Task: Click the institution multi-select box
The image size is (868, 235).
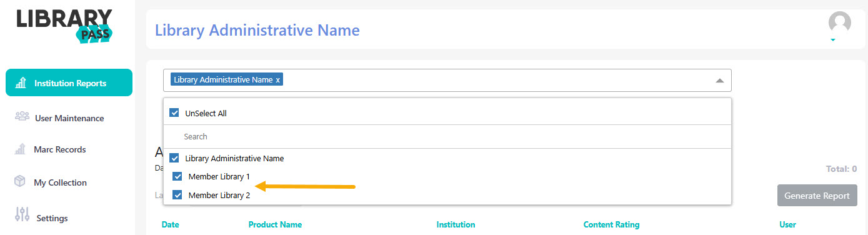Action: (x=447, y=80)
